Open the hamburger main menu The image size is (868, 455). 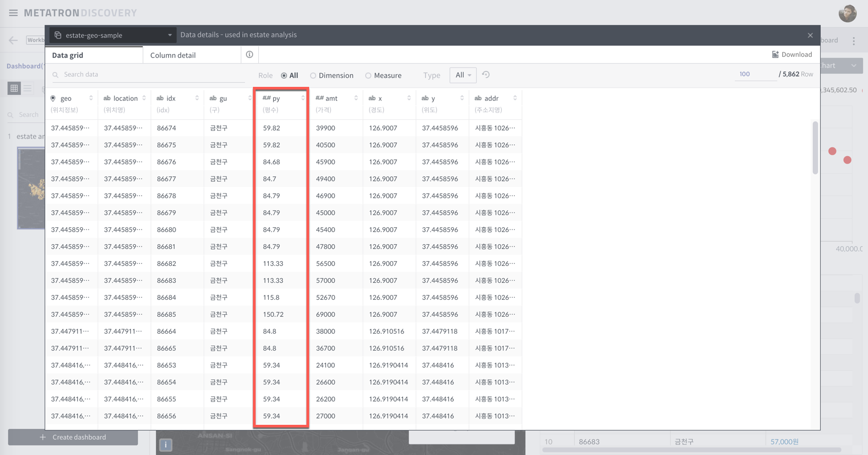pyautogui.click(x=13, y=13)
